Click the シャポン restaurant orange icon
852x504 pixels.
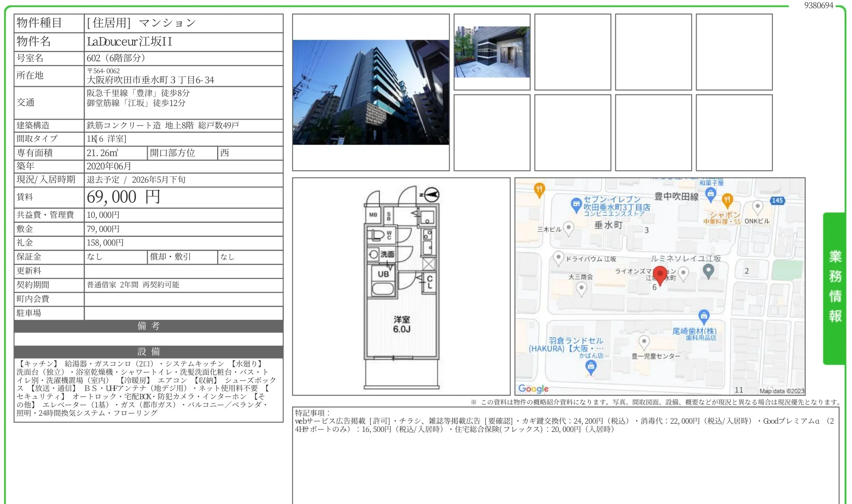(x=727, y=200)
